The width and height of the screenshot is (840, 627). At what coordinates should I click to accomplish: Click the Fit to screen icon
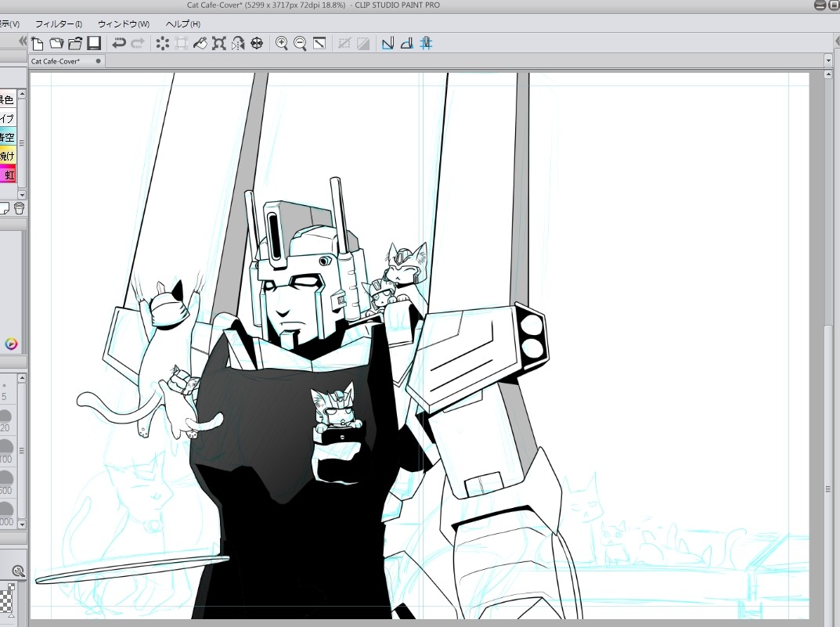[x=319, y=43]
